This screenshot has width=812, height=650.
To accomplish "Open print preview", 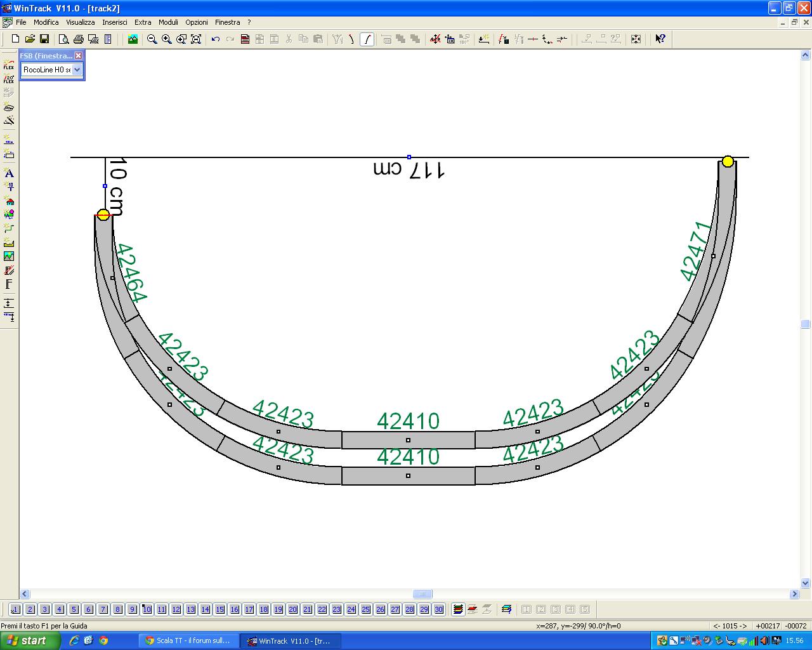I will tap(63, 39).
